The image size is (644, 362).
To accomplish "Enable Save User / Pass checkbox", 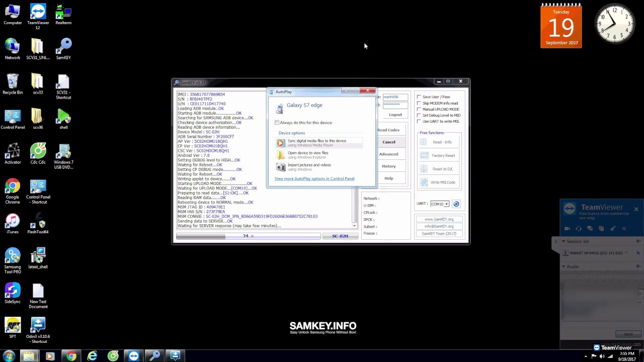I will click(419, 97).
